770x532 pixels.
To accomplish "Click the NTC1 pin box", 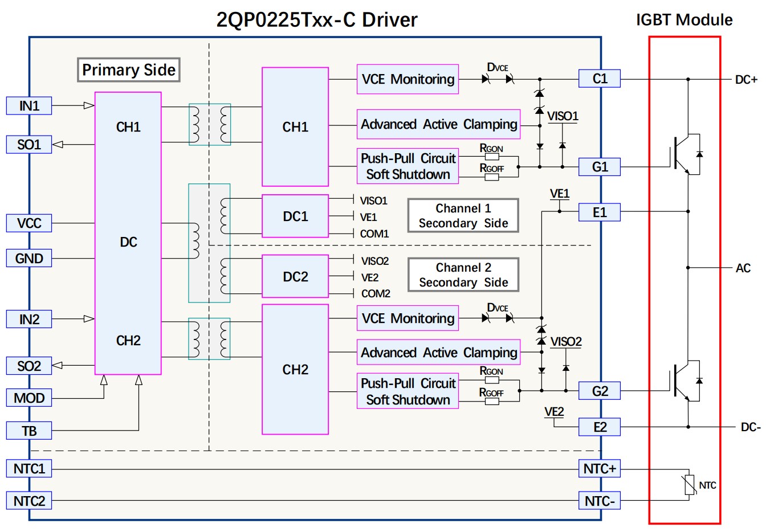I will (x=29, y=469).
